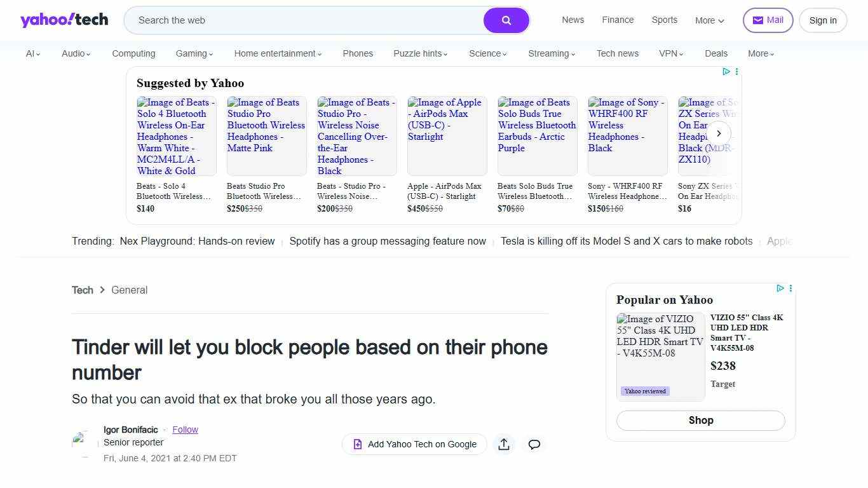Share the article using the upload icon
Image resolution: width=868 pixels, height=488 pixels.
coord(503,444)
